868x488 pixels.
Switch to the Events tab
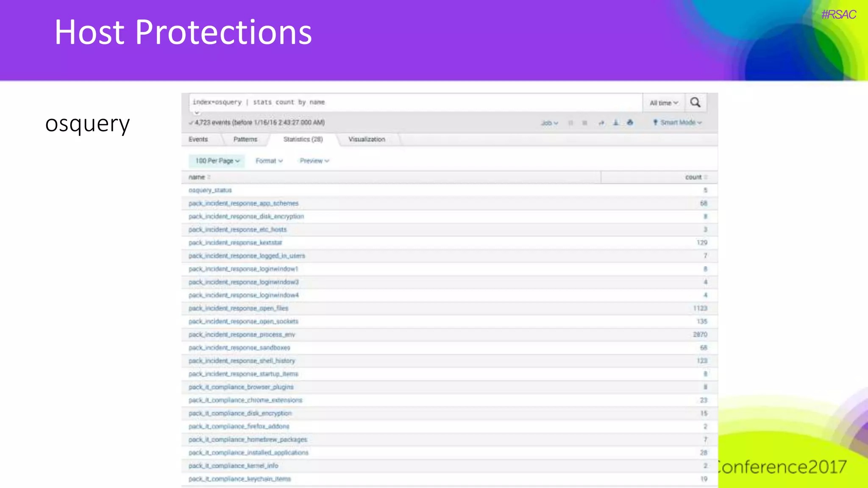click(x=198, y=139)
